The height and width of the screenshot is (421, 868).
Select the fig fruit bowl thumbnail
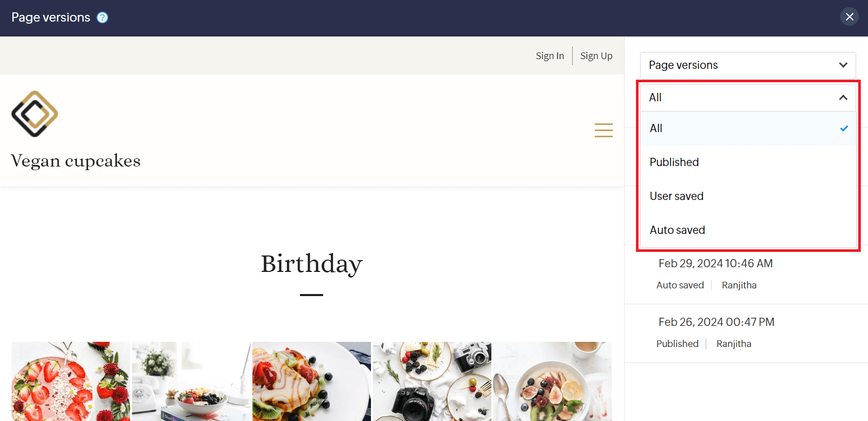(x=552, y=381)
